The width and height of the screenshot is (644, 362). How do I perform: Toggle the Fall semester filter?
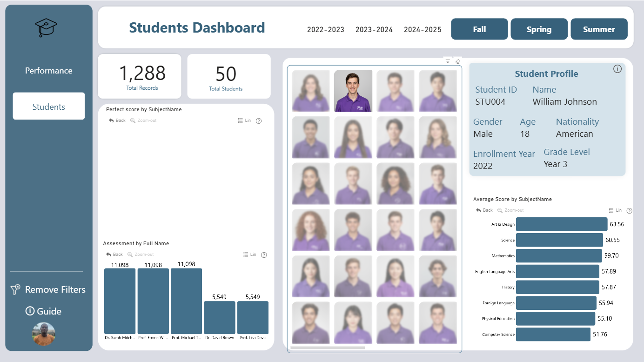click(x=479, y=29)
